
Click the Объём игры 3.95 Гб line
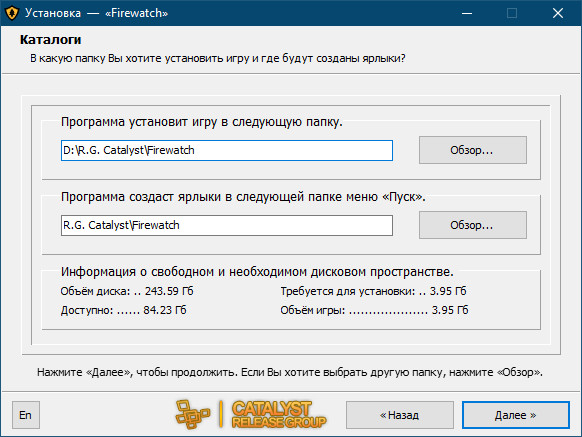tap(374, 310)
